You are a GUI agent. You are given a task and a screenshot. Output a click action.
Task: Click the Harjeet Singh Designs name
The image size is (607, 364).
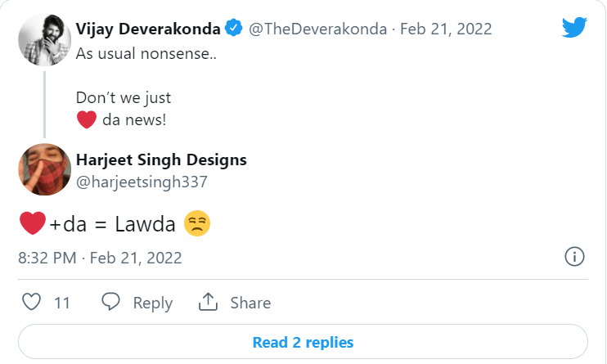coord(161,160)
